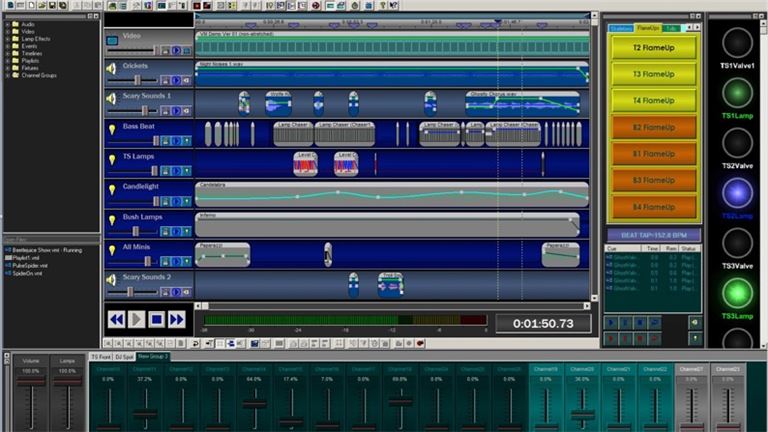Toggle the TS2Lamp blue indicator
This screenshot has width=768, height=432.
[737, 192]
